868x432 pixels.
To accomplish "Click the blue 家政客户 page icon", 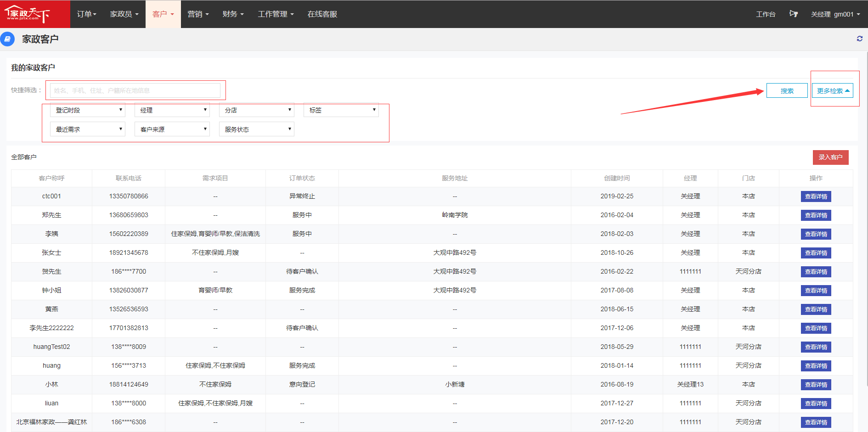I will (x=7, y=39).
